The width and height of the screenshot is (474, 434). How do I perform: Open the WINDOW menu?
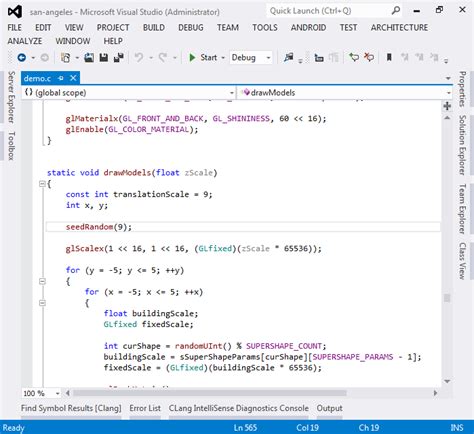pos(73,41)
